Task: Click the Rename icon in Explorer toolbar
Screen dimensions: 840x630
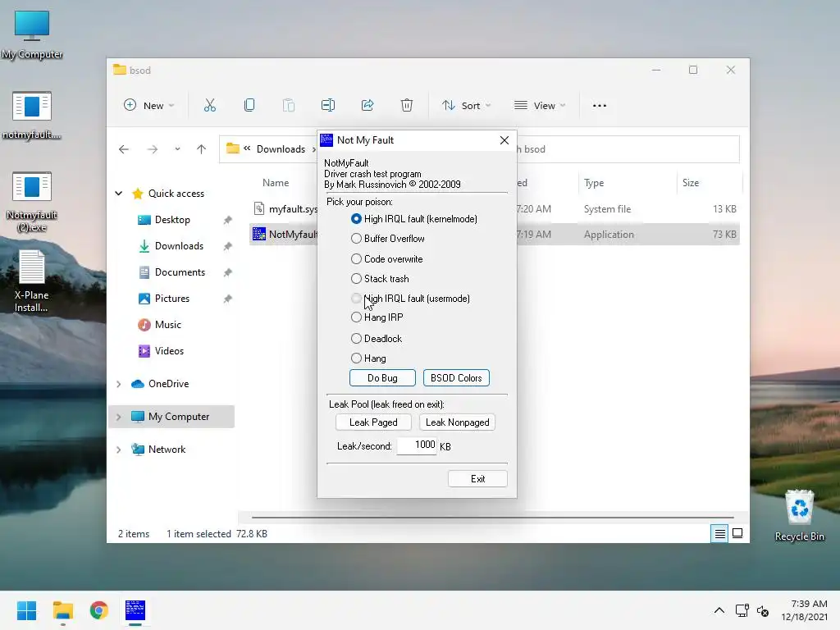Action: click(328, 106)
